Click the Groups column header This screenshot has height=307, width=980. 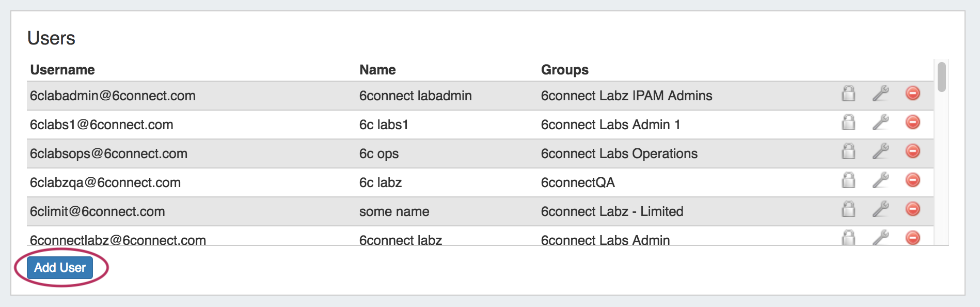pyautogui.click(x=564, y=70)
